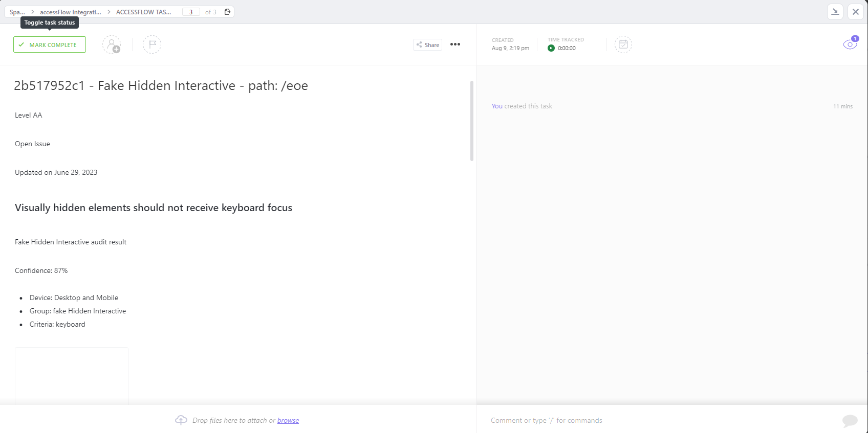Click the watchers eye icon

(x=850, y=44)
